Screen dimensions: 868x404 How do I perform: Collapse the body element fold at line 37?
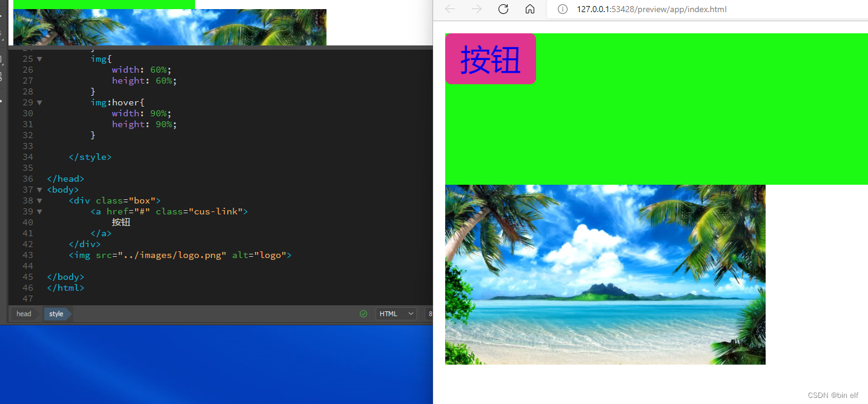coord(39,190)
